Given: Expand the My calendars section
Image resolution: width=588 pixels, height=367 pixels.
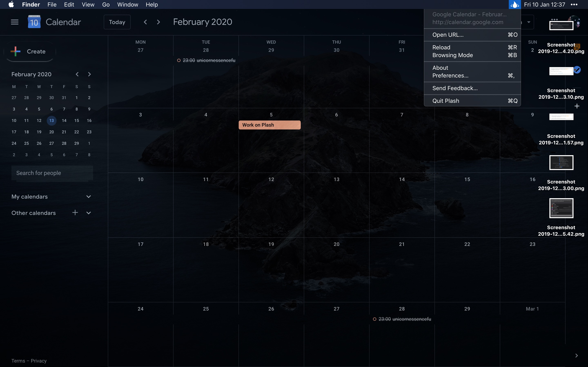Looking at the screenshot, I should [88, 197].
